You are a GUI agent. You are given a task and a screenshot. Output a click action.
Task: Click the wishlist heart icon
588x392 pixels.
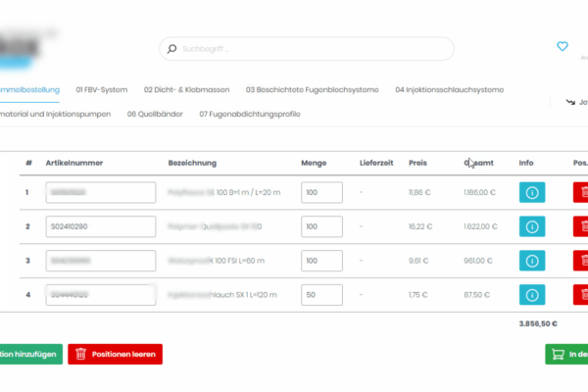[x=562, y=46]
